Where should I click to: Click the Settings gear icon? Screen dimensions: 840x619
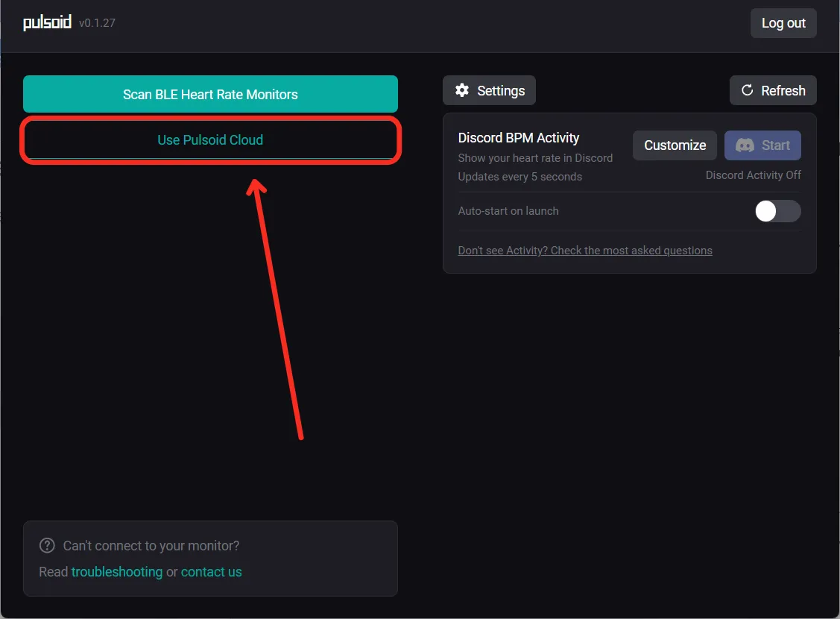point(462,90)
